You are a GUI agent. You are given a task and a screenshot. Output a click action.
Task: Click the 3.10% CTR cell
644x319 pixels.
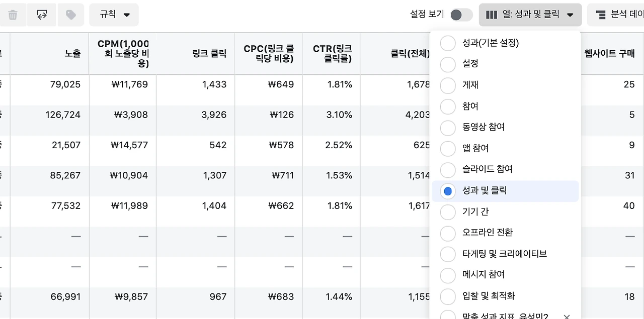point(339,115)
